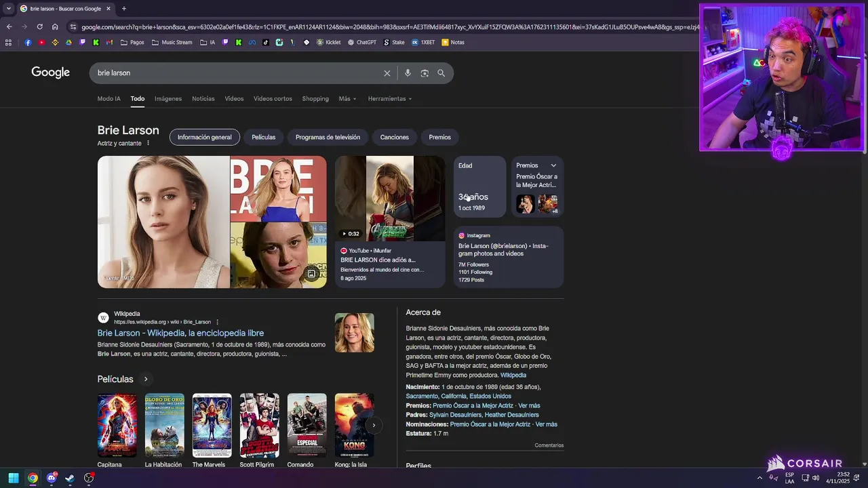The image size is (868, 488).
Task: Open the Edad 36 años card
Action: 480,187
